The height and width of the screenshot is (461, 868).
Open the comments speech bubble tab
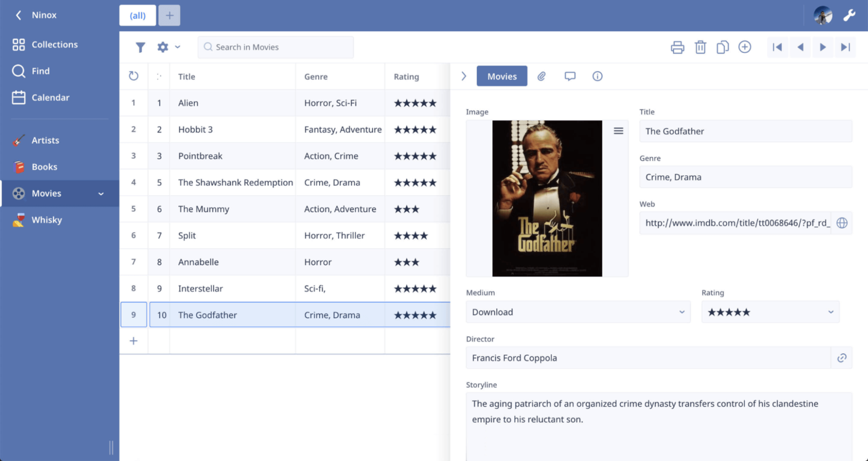[569, 76]
